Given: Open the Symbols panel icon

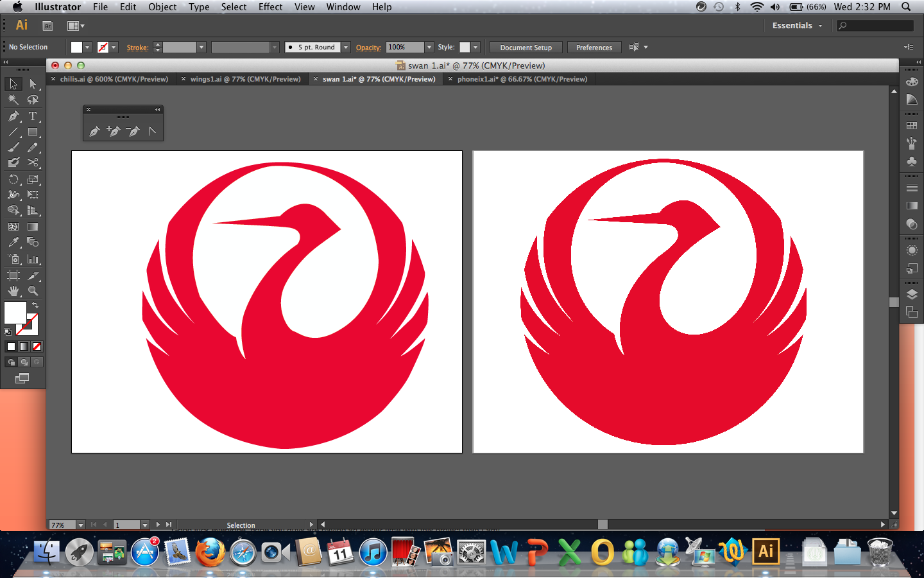Looking at the screenshot, I should coord(912,162).
